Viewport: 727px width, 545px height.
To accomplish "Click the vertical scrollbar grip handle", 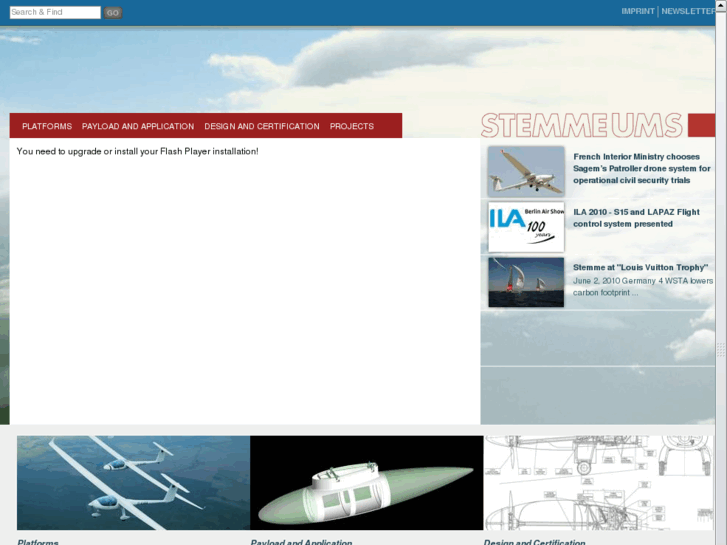I will (721, 350).
